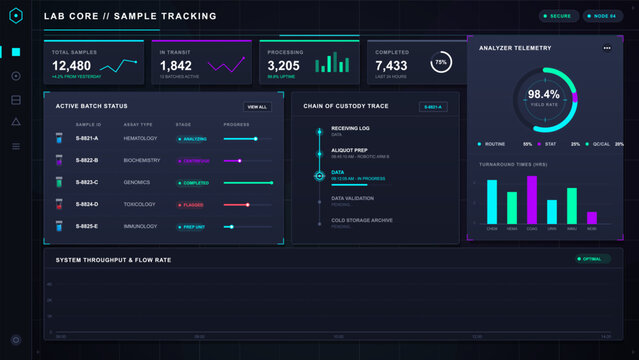Open the triangle alerts sidebar icon

pos(16,122)
